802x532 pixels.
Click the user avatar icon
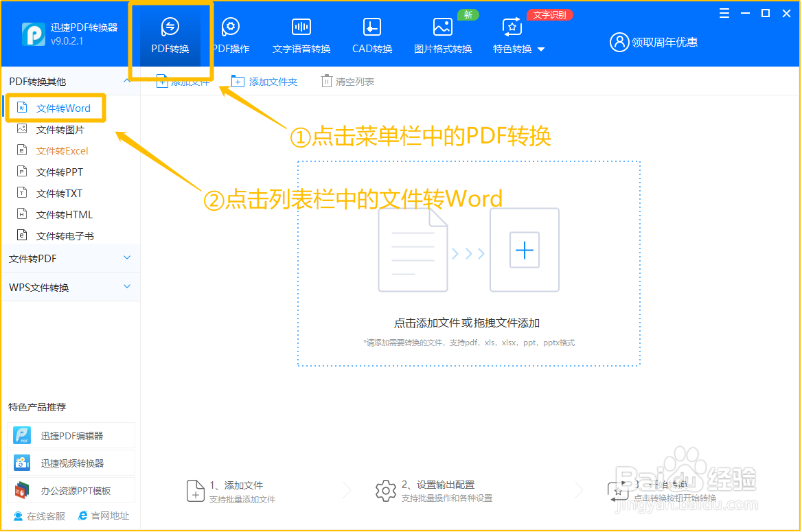(619, 43)
